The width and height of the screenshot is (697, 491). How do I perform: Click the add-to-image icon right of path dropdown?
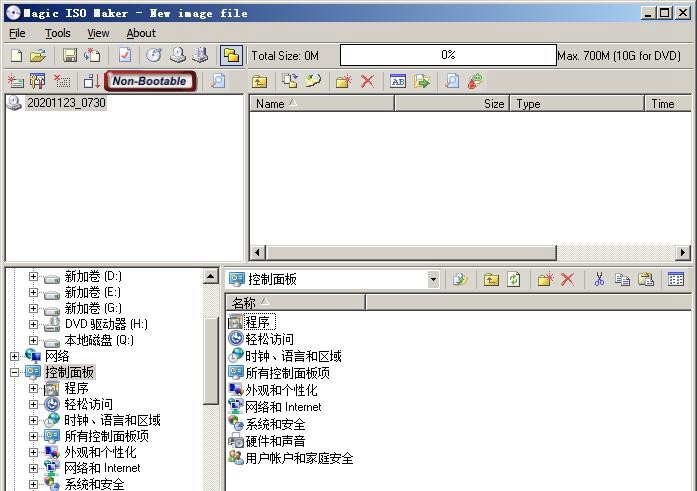coord(460,279)
